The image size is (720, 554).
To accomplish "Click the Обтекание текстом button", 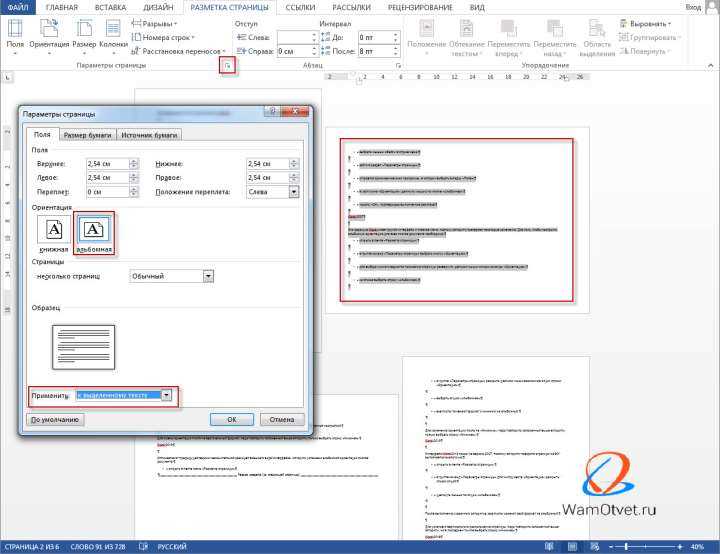I will pyautogui.click(x=467, y=37).
